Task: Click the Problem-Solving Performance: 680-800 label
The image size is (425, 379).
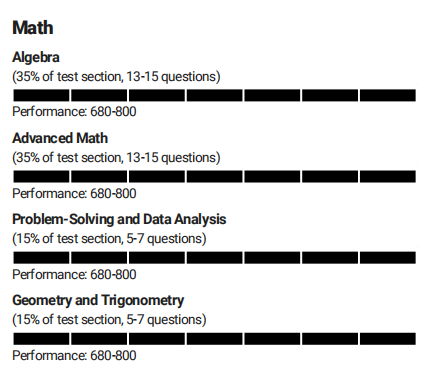Action: pos(74,274)
